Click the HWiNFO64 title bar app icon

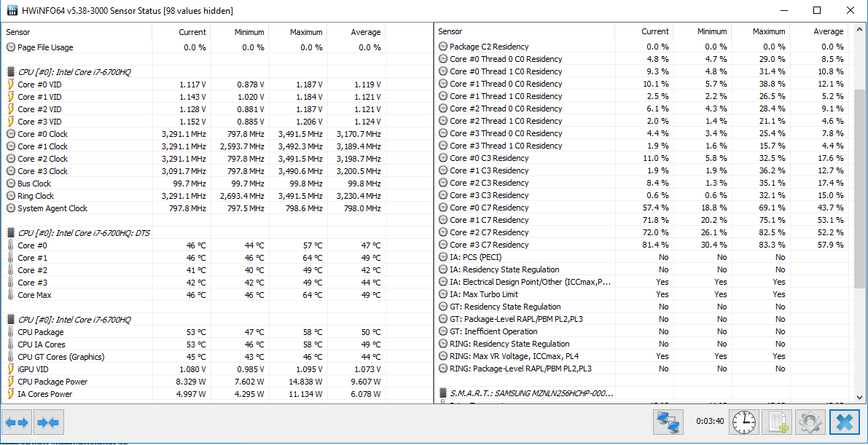coord(12,10)
